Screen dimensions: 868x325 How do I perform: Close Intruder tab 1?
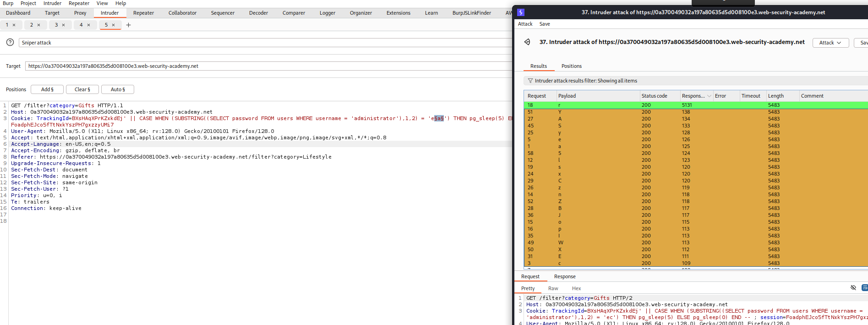coord(14,25)
